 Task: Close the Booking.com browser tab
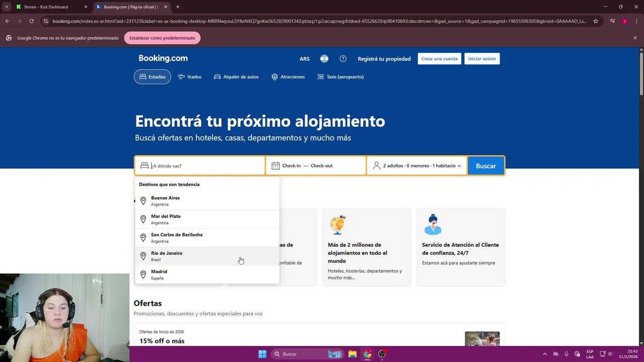point(166,7)
